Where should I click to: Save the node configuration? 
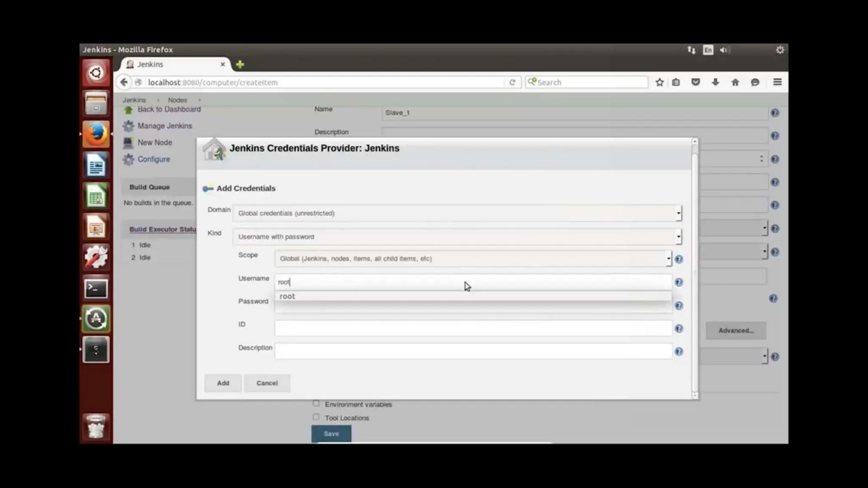(331, 434)
